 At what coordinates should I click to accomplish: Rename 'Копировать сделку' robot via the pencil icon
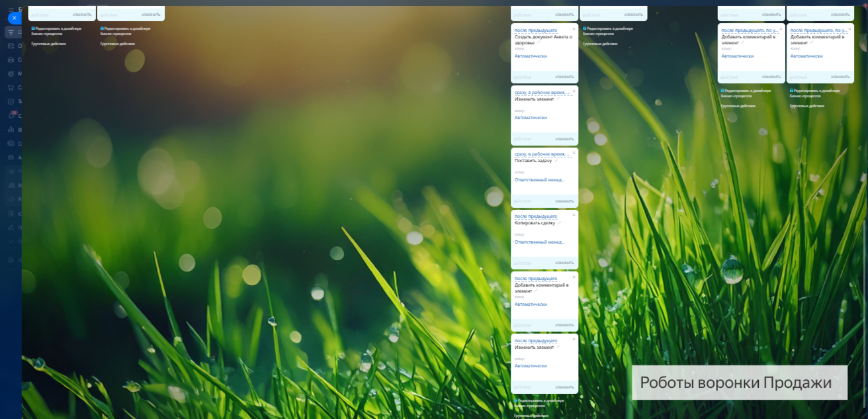[x=560, y=223]
